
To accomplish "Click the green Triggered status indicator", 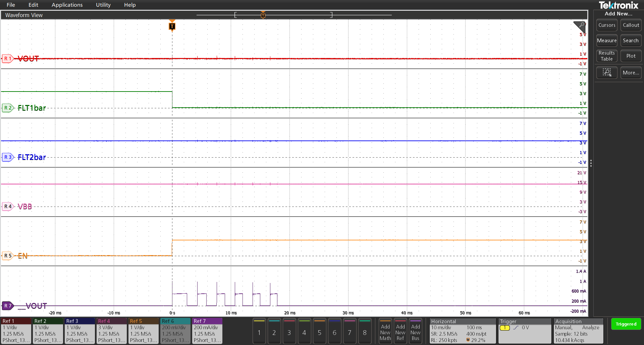I will (x=626, y=324).
